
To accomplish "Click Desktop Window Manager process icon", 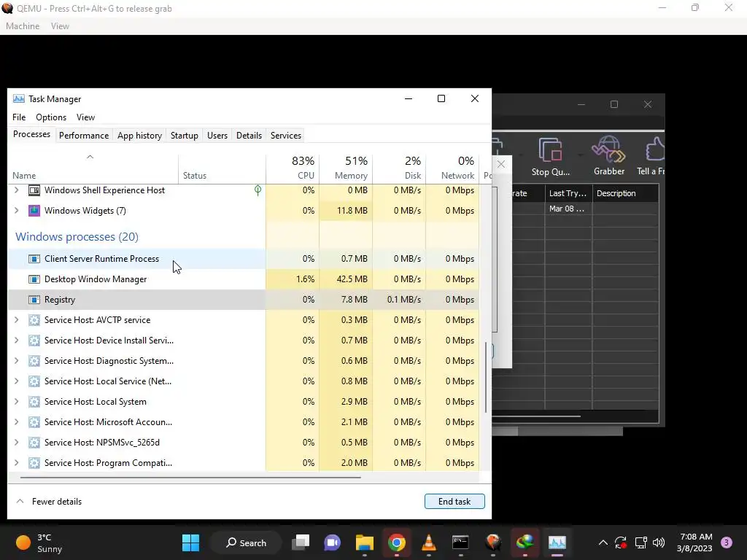I will [x=34, y=279].
